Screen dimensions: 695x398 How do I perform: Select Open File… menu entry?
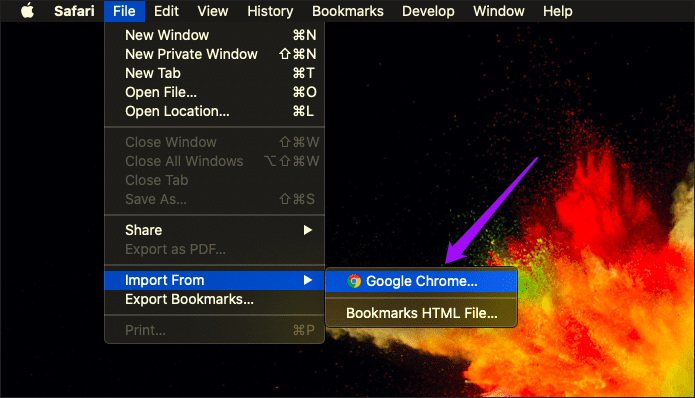(215, 92)
